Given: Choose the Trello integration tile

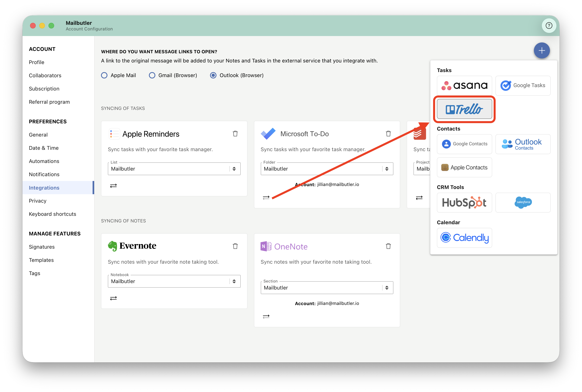Looking at the screenshot, I should tap(464, 109).
